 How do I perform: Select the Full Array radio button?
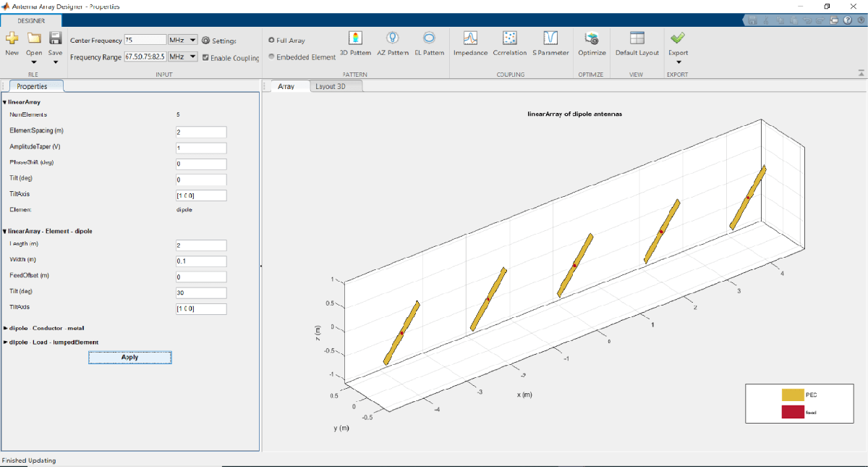click(272, 41)
